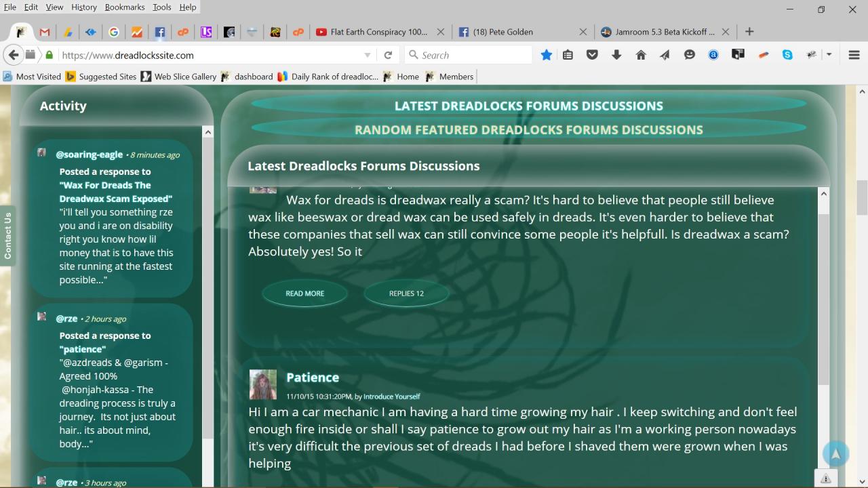Image resolution: width=868 pixels, height=488 pixels.
Task: Open the Bookmarks menu
Action: click(124, 7)
